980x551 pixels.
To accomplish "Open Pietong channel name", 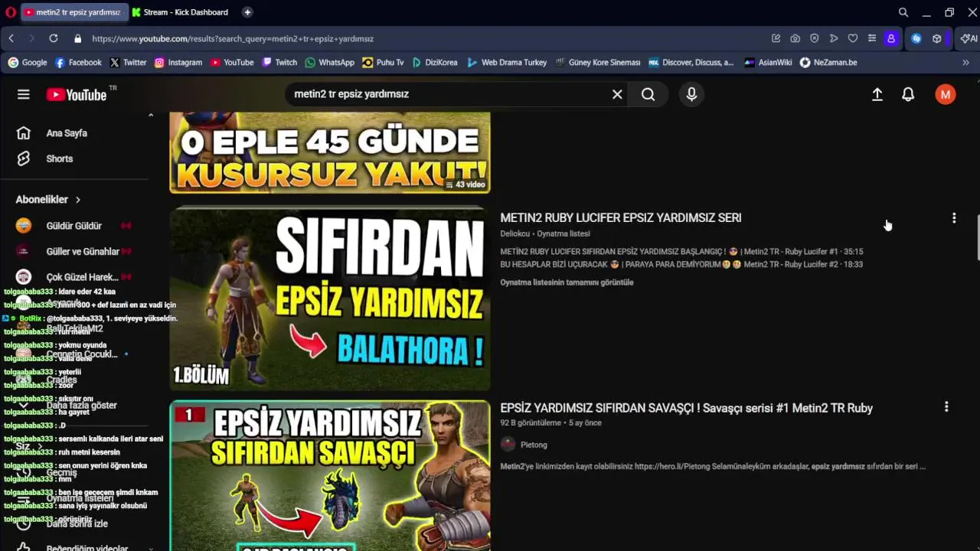I will tap(534, 445).
